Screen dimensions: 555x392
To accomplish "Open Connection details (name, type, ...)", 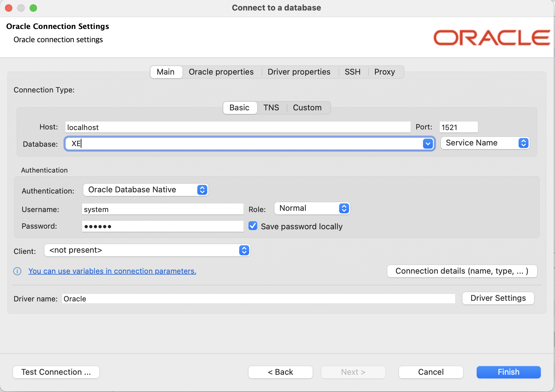I will pyautogui.click(x=462, y=271).
